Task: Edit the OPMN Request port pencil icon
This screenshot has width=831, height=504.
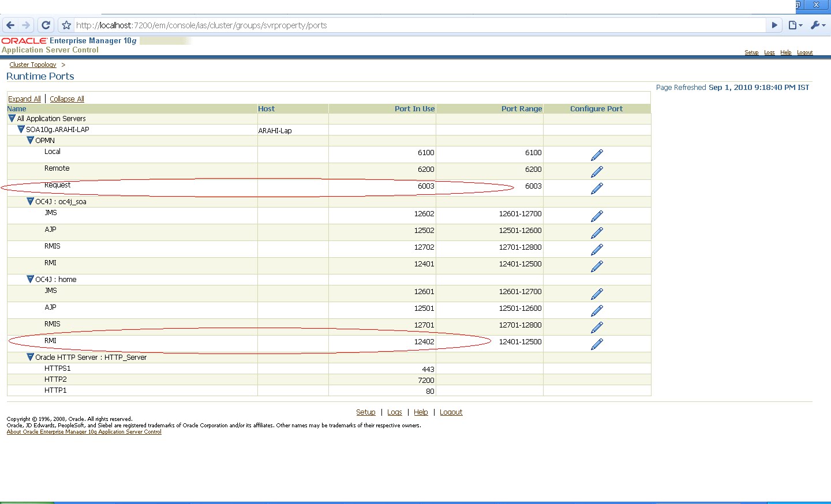Action: 597,188
